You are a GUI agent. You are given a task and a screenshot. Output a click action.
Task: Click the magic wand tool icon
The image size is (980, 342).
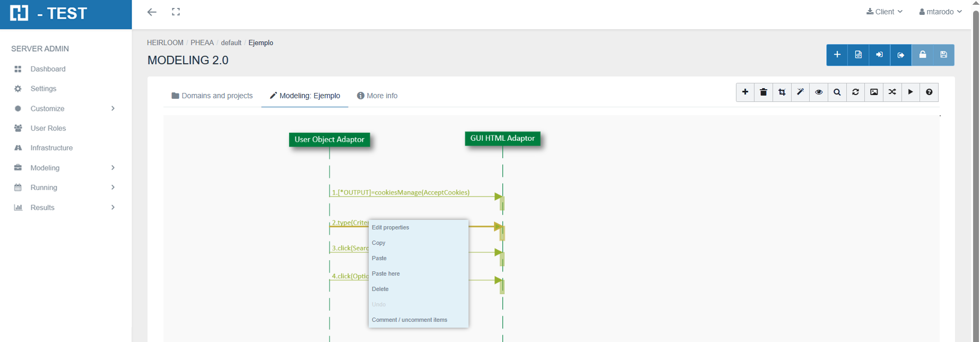pos(800,92)
